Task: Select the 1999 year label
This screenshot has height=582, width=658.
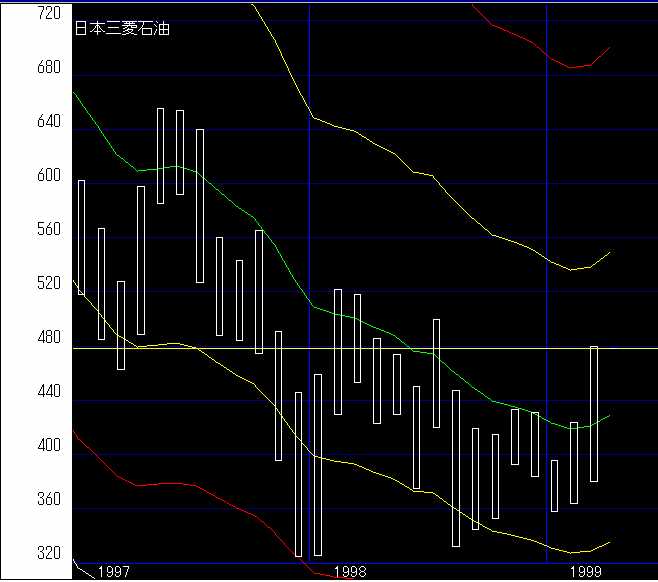Action: pos(585,571)
